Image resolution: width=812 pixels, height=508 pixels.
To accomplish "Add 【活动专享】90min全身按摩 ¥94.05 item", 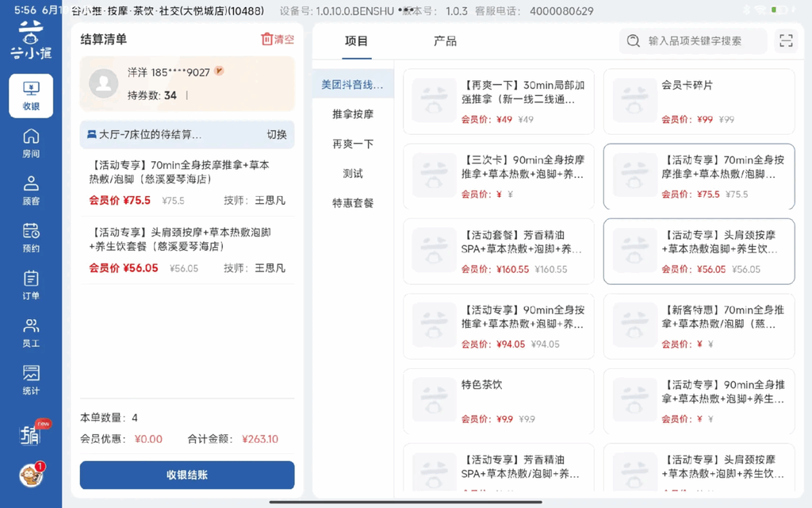I will 499,326.
